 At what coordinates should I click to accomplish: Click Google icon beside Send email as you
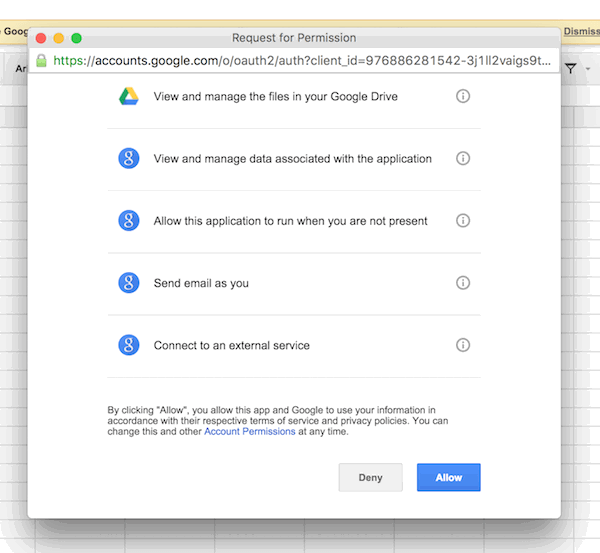point(128,283)
